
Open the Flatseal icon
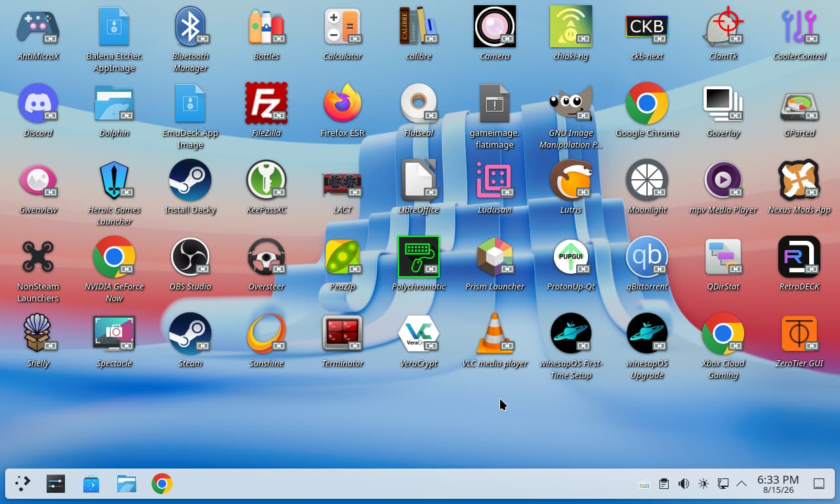click(419, 104)
